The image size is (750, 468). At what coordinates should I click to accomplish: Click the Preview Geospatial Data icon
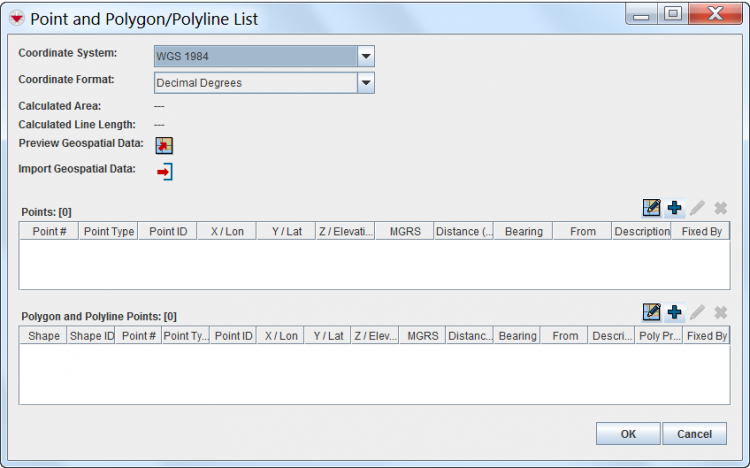click(x=164, y=145)
